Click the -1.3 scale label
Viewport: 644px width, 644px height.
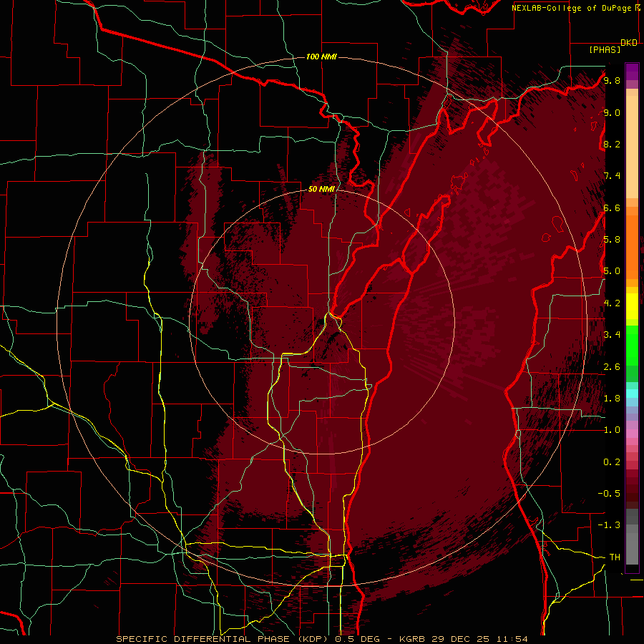coord(609,525)
